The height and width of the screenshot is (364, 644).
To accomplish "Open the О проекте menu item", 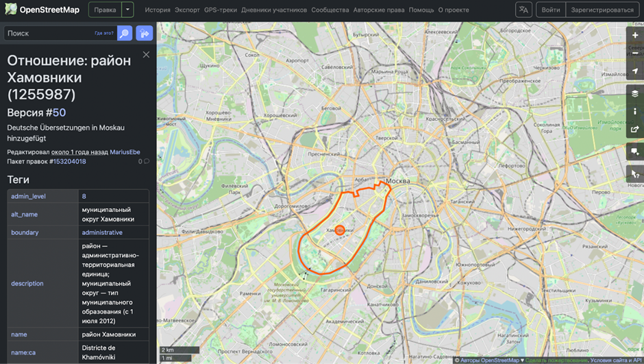I will tap(454, 10).
